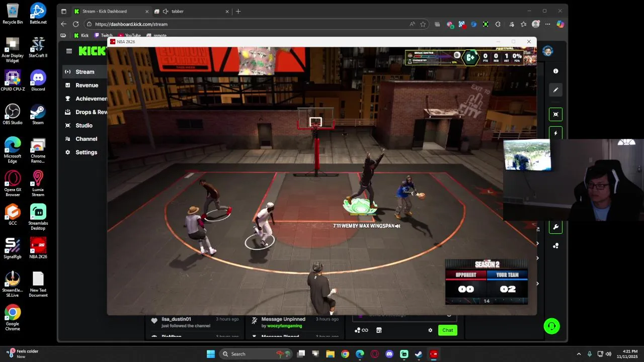Click the focus frame icon in Kick sidebar

(x=555, y=114)
